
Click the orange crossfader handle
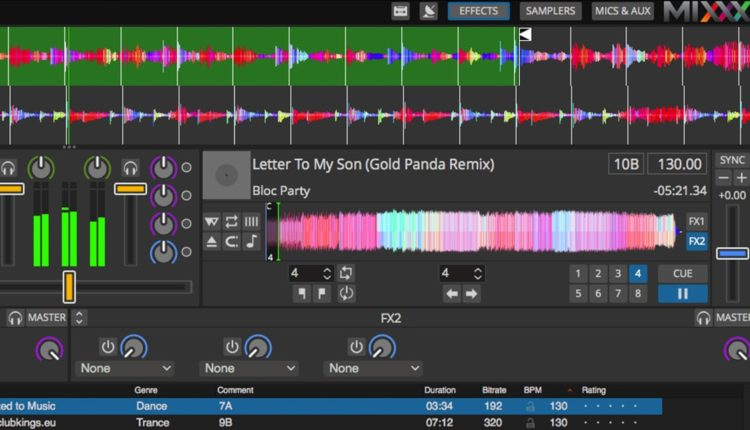(69, 286)
